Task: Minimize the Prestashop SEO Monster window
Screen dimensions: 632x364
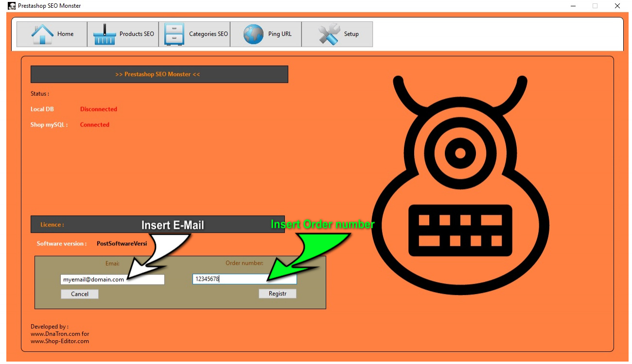Action: (x=574, y=6)
